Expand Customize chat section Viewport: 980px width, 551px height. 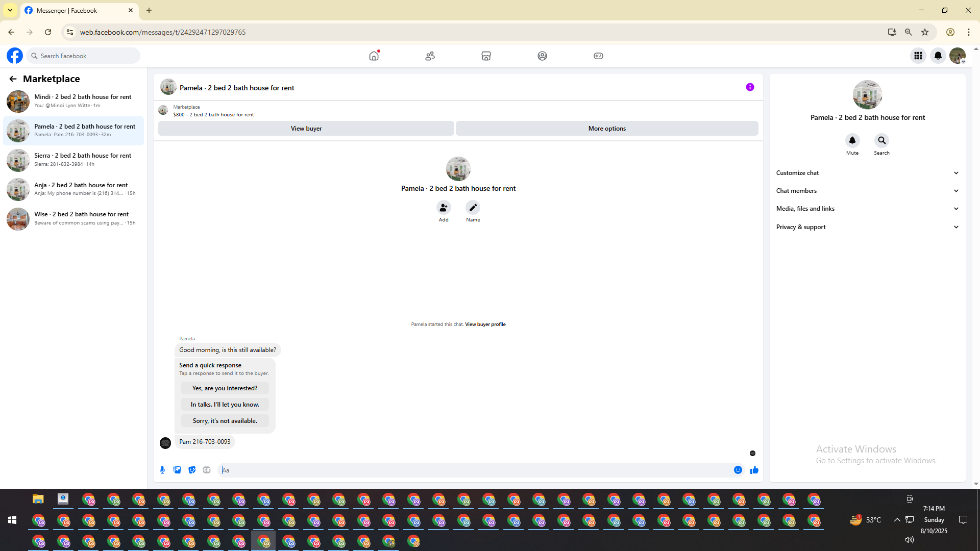pyautogui.click(x=867, y=173)
